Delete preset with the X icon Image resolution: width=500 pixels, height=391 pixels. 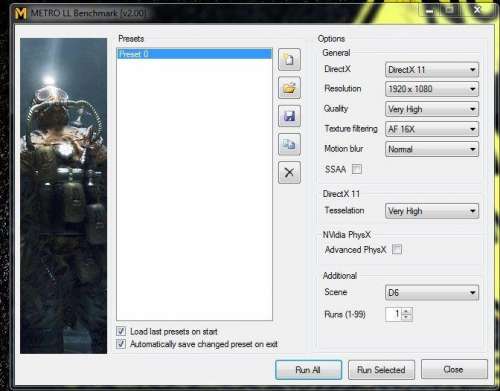click(x=289, y=172)
